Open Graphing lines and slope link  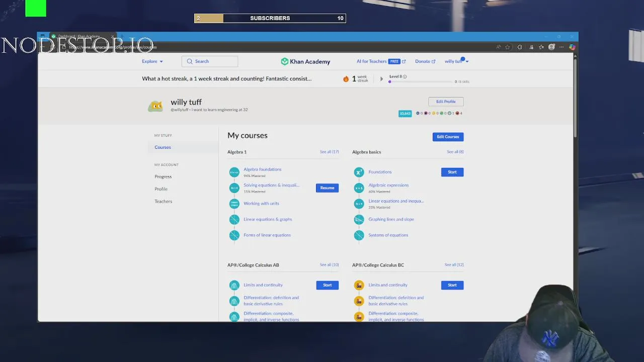(x=391, y=219)
